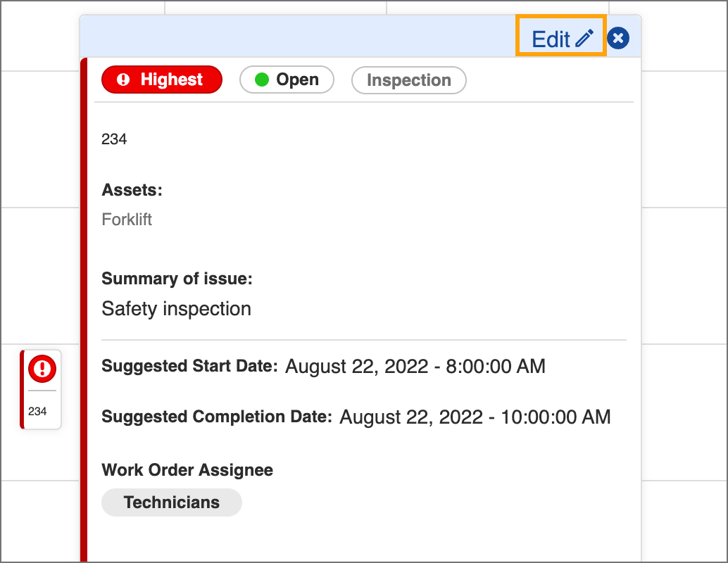This screenshot has width=728, height=563.
Task: Click the edit pencil glyph in the popup header
Action: (583, 38)
